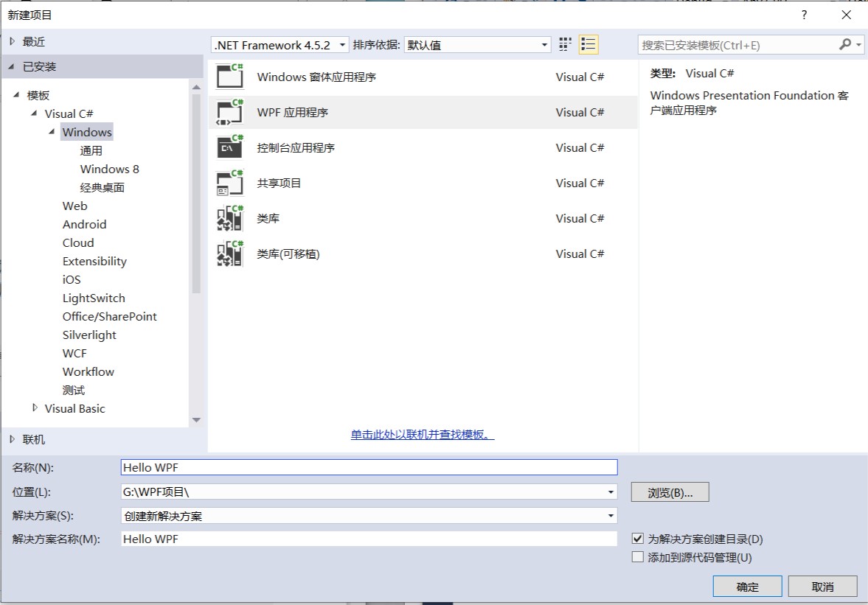The width and height of the screenshot is (868, 605).
Task: Expand the Visual Basic tree node
Action: click(35, 408)
